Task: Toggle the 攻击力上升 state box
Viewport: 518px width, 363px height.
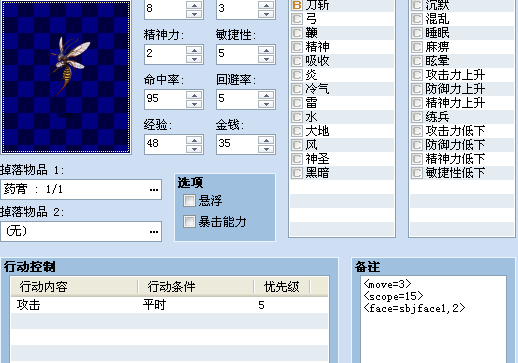Action: coord(417,75)
